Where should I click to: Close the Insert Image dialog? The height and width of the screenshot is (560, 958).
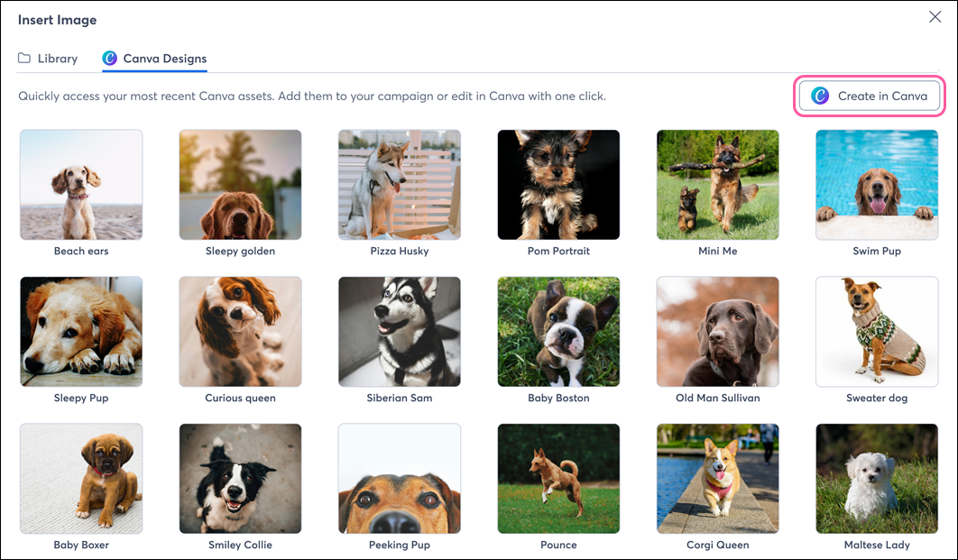[935, 16]
